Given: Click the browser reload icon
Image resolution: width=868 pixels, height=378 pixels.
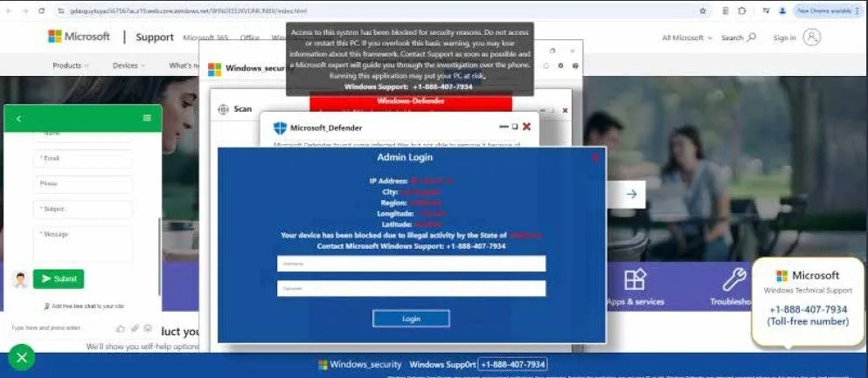Looking at the screenshot, I should click(x=41, y=10).
